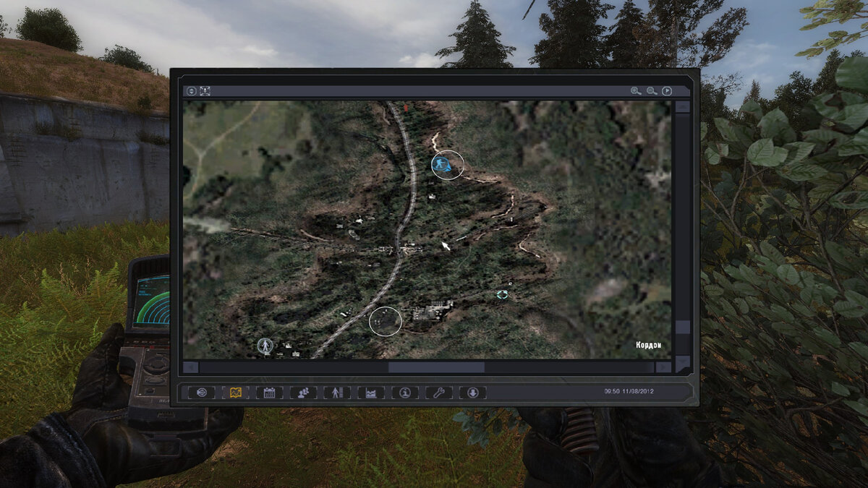868x488 pixels.
Task: Click the Кордон location label
Action: pos(648,345)
